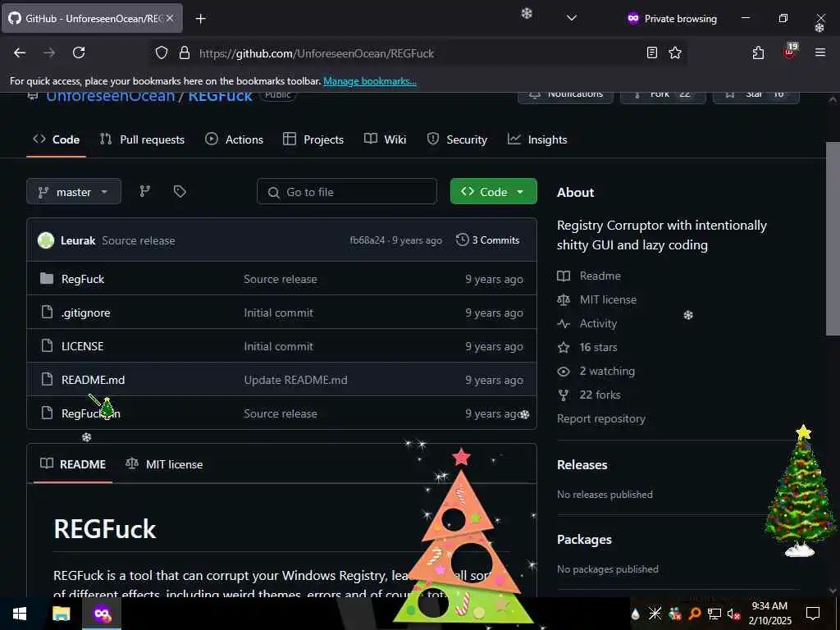The image size is (840, 630).
Task: Open the README.md file
Action: [94, 379]
